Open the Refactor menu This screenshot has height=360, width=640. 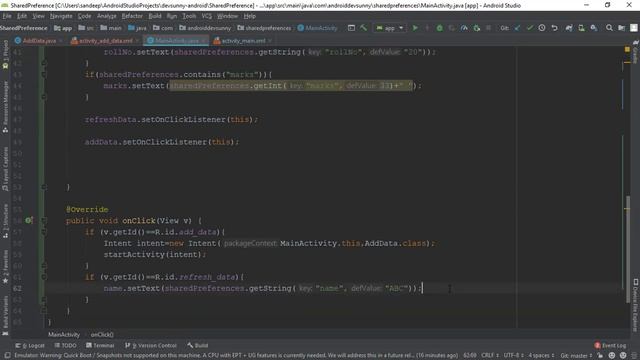coord(132,16)
